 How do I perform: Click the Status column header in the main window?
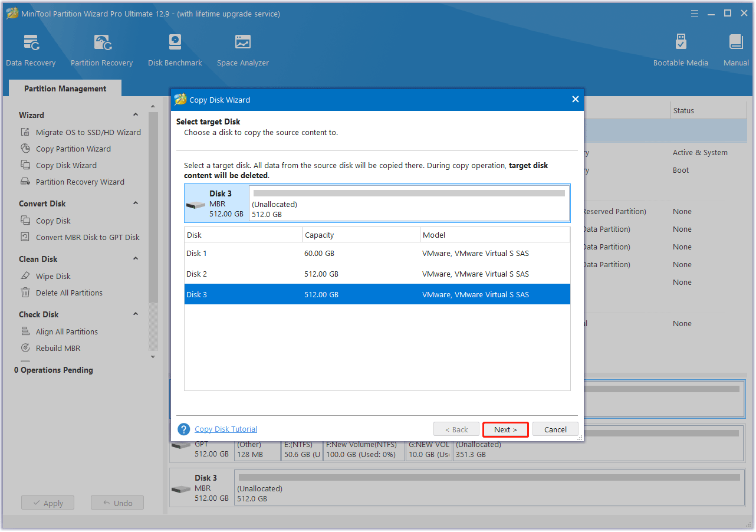[708, 110]
